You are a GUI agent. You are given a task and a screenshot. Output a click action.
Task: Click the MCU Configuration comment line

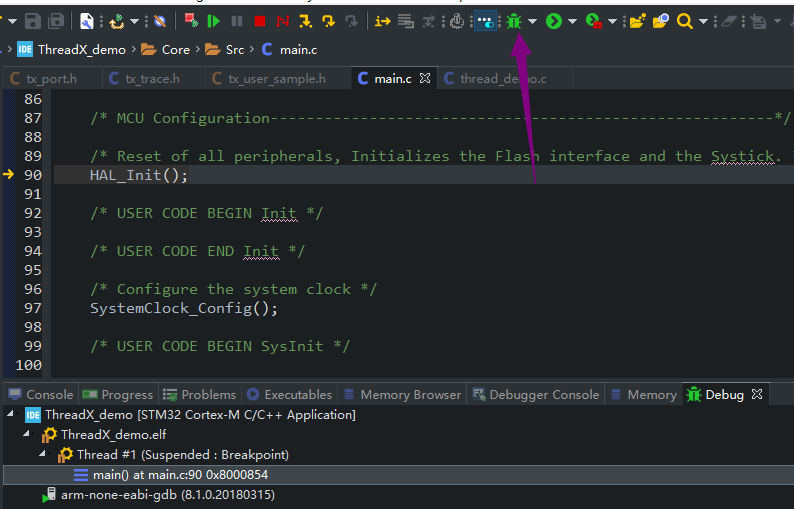440,118
